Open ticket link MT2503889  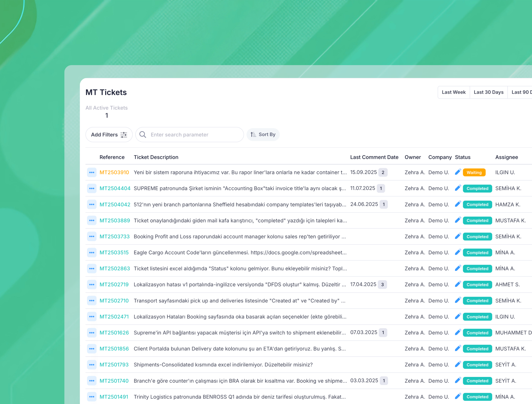pos(115,221)
